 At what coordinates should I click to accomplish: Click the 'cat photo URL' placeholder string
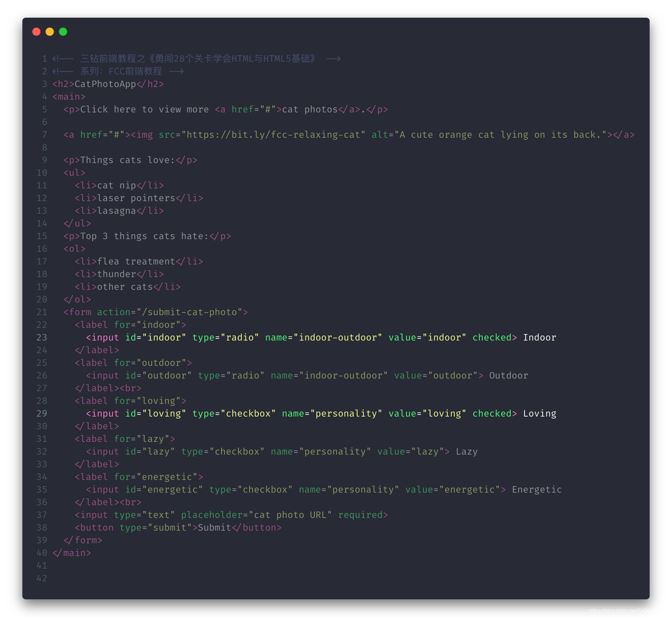(x=290, y=515)
